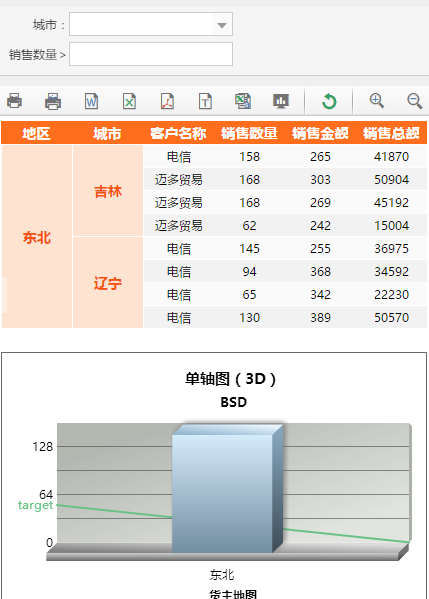Refresh the report with green arrow
Image resolution: width=429 pixels, height=599 pixels.
(x=329, y=101)
